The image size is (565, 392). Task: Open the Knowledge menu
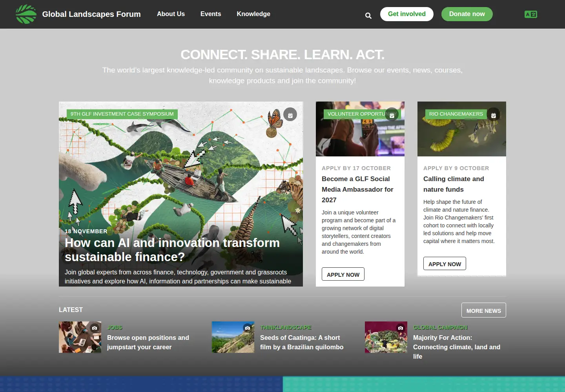[253, 14]
